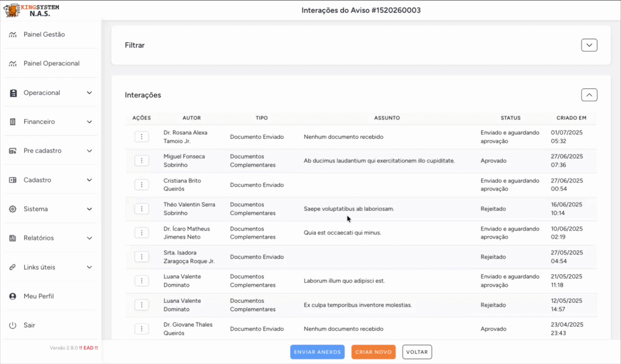
Task: Open Painel Gestão from sidebar
Action: click(x=44, y=34)
